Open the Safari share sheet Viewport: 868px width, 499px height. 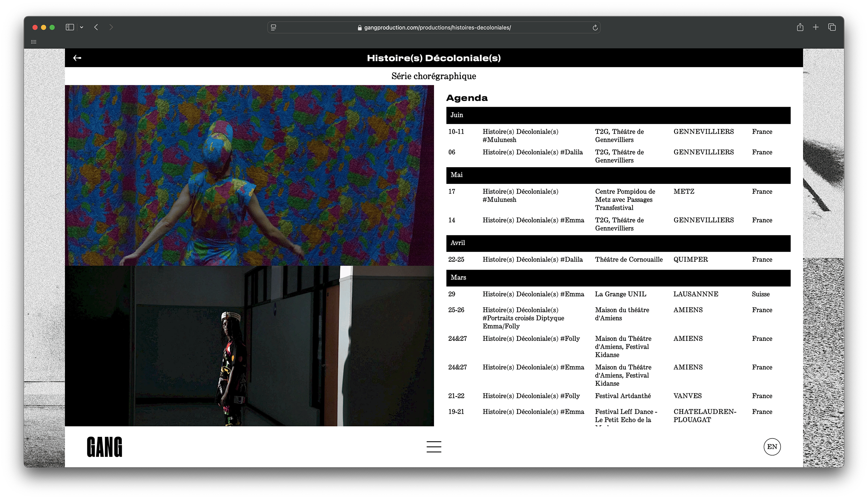point(800,27)
